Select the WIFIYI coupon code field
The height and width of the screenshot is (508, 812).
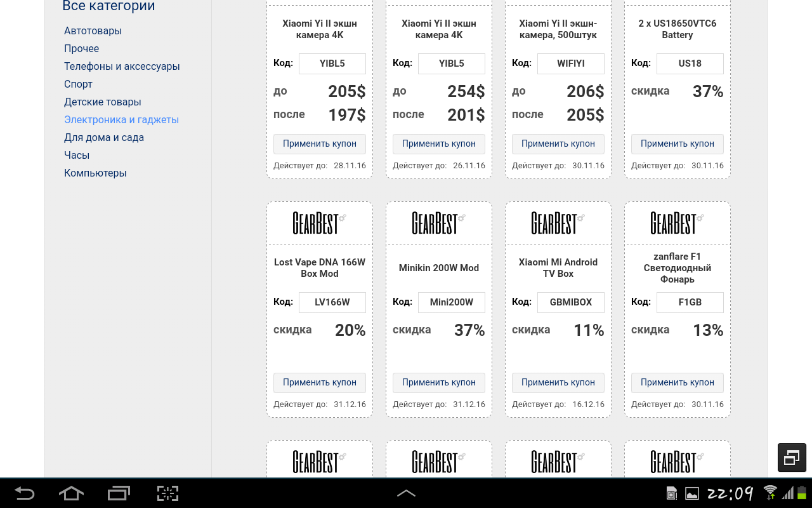571,63
